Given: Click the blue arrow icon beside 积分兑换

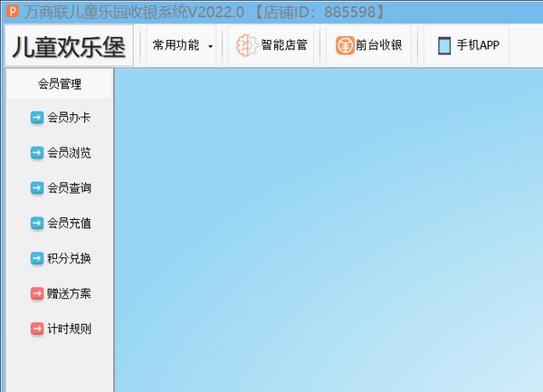Looking at the screenshot, I should pyautogui.click(x=37, y=258).
